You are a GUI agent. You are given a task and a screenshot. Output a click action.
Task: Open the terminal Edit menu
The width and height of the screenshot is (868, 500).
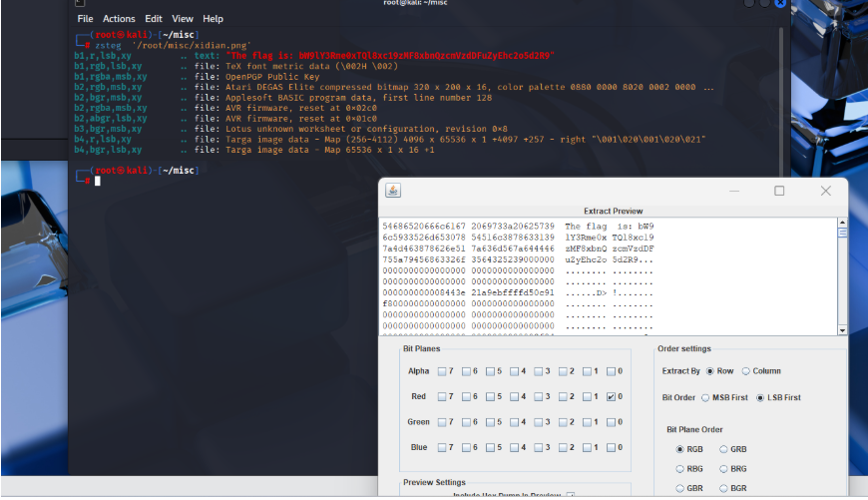[154, 19]
